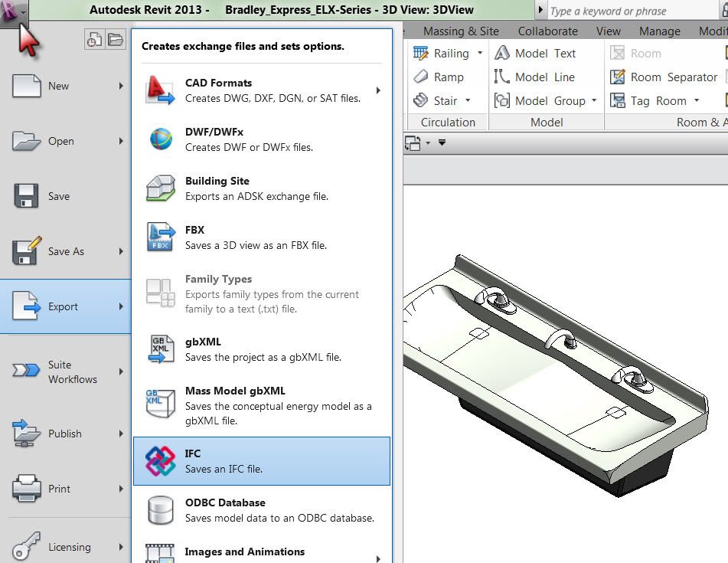Choose 'Saves a 3D view as FBX' entry
Screen dimensions: 728x563
pos(262,237)
